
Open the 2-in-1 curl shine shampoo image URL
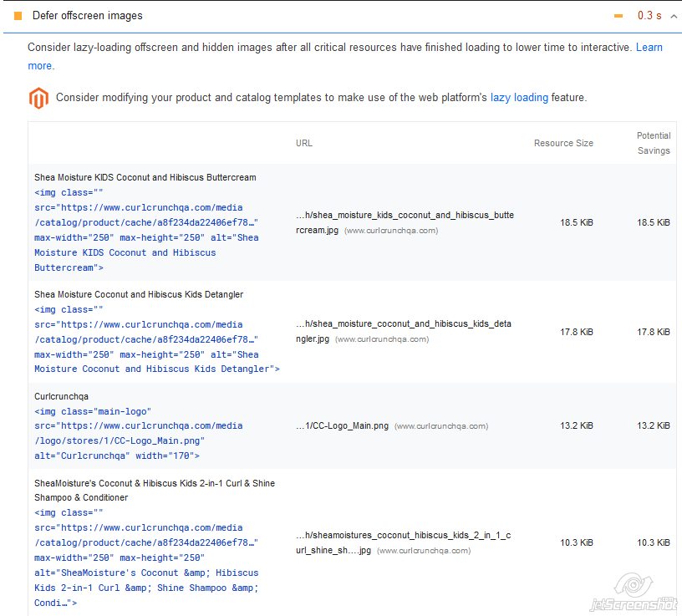[x=404, y=542]
